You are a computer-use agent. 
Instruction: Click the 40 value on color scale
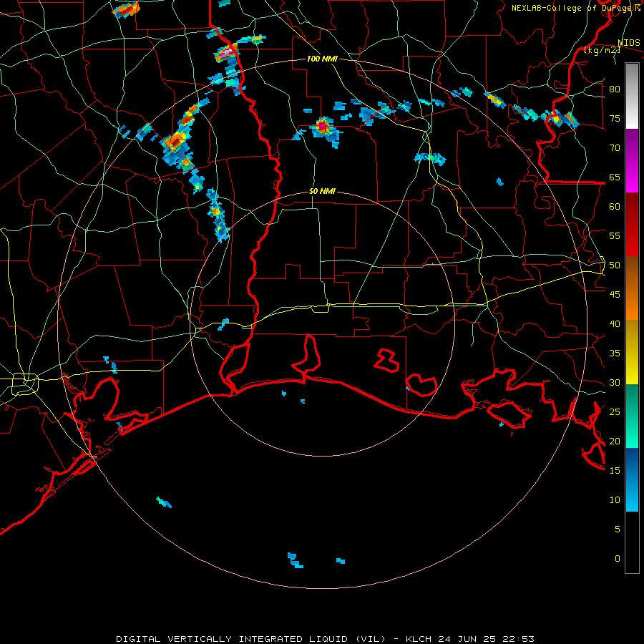615,323
